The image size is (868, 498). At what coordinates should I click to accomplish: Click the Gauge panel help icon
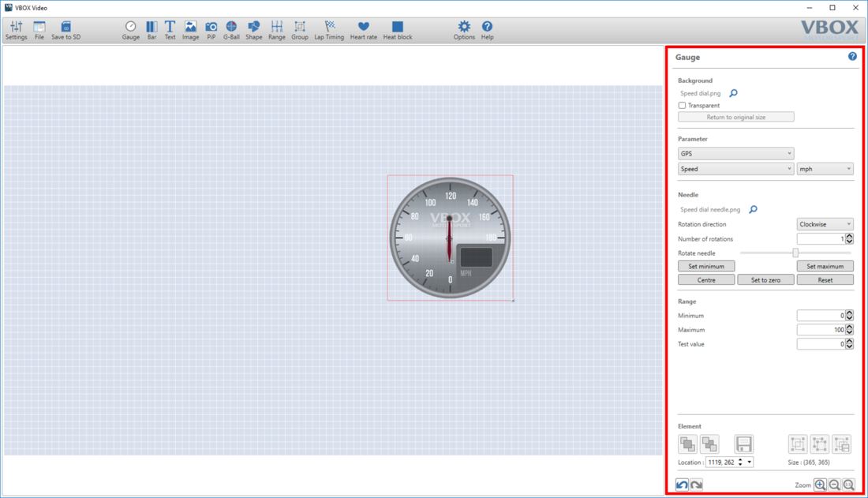click(x=852, y=57)
